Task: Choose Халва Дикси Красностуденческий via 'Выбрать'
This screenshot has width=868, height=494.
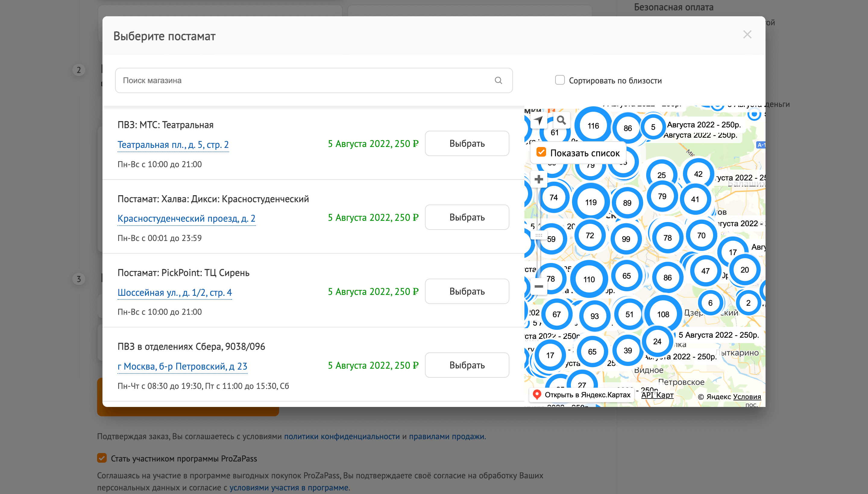Action: tap(467, 217)
